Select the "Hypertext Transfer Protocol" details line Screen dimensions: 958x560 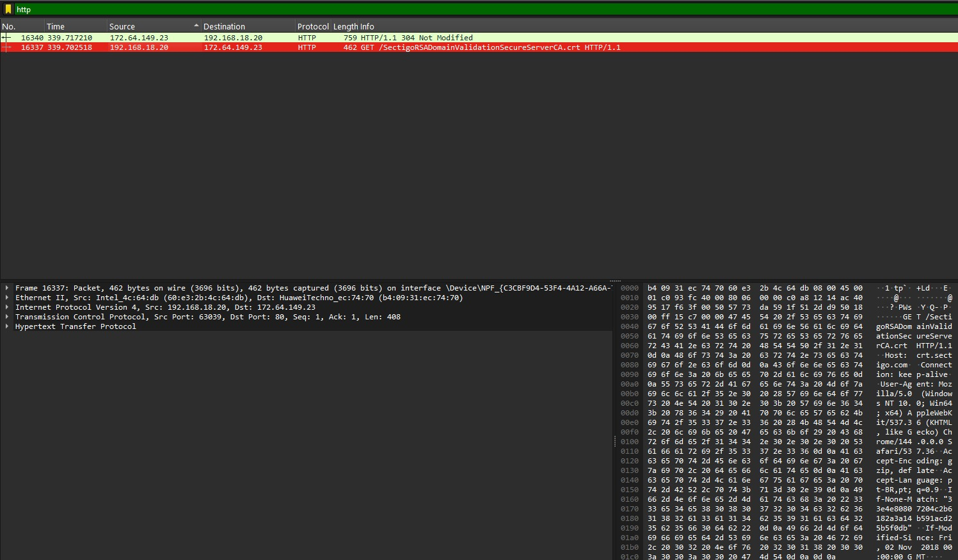pyautogui.click(x=76, y=326)
